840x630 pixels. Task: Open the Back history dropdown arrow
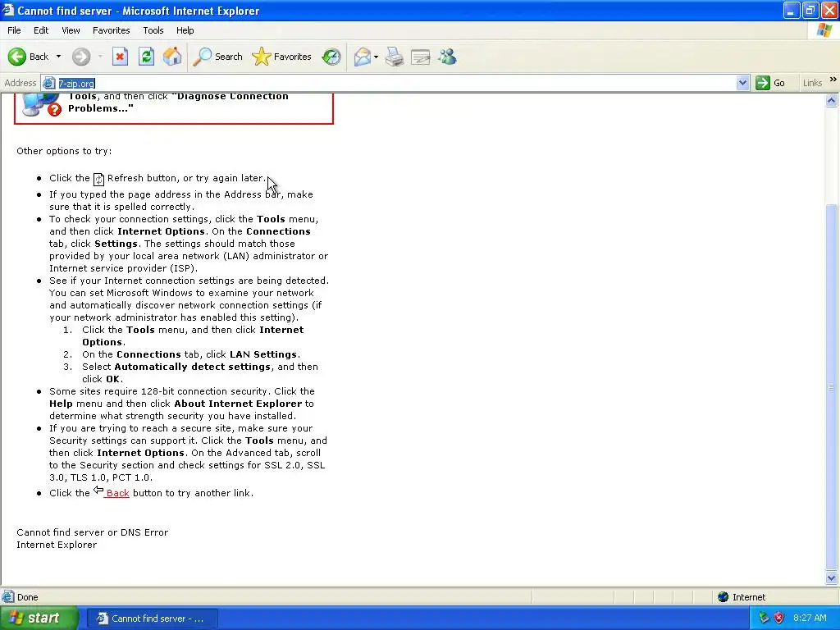pos(58,57)
